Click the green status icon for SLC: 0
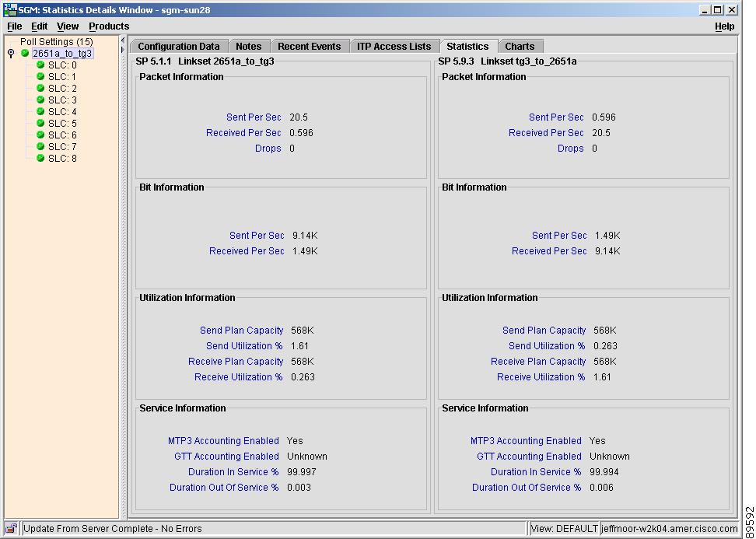This screenshot has height=539, width=756. pos(40,65)
